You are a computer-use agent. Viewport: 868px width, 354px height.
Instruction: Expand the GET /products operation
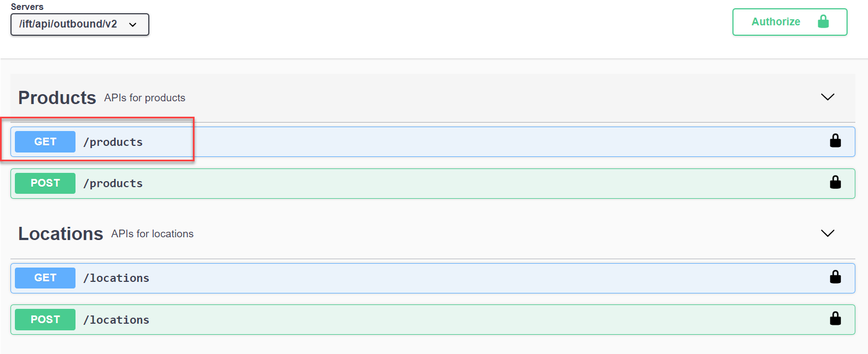pos(433,141)
